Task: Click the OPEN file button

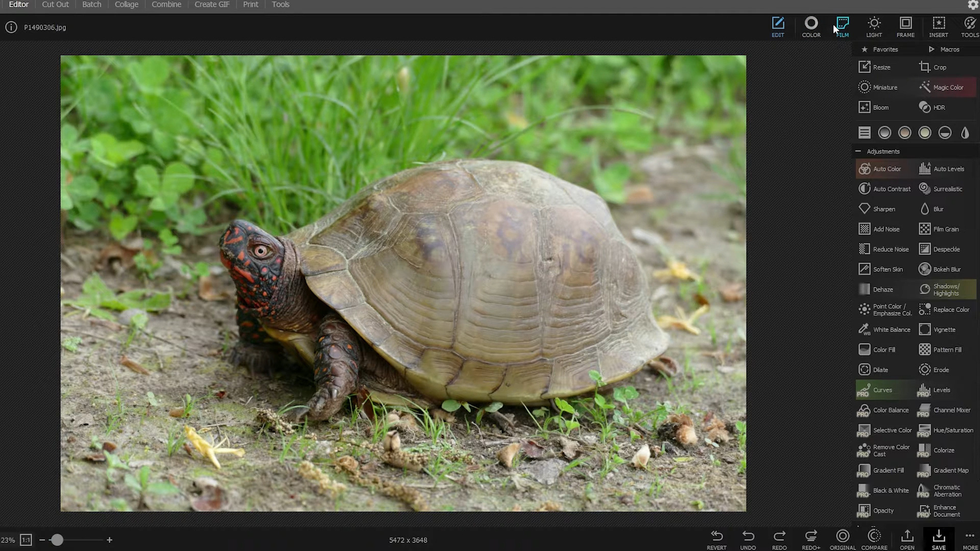Action: [907, 540]
